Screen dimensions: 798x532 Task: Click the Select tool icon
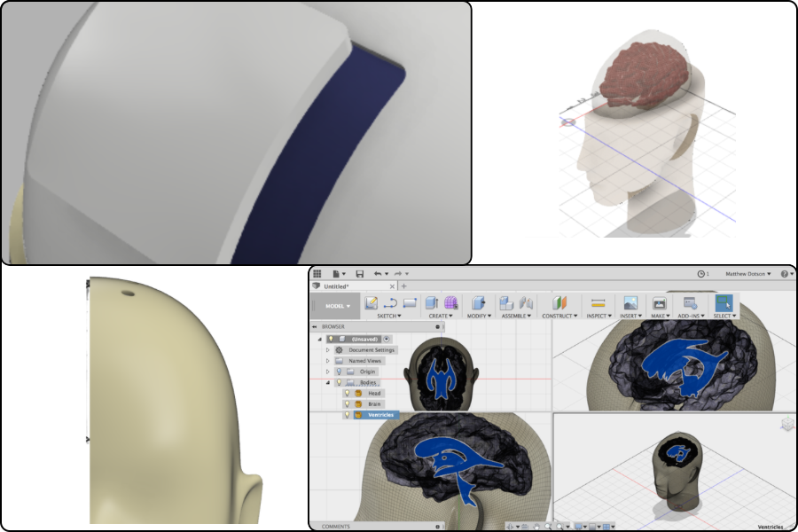[724, 303]
